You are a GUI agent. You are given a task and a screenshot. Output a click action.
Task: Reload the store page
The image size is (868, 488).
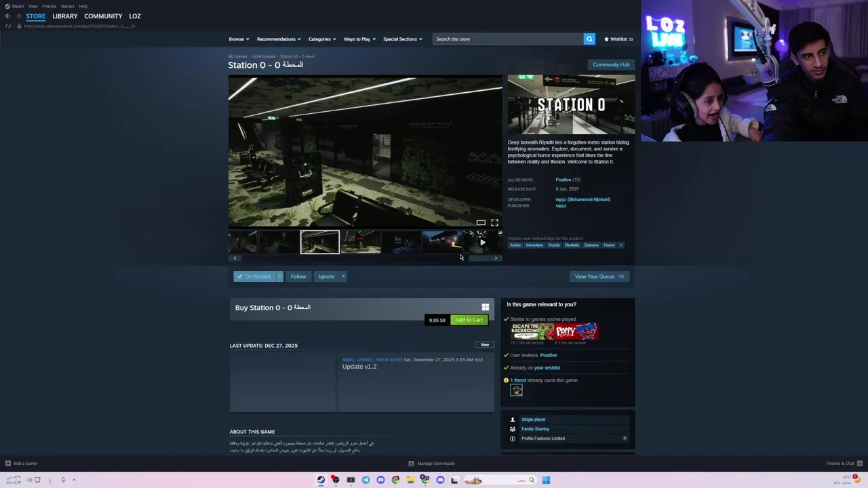[7, 26]
